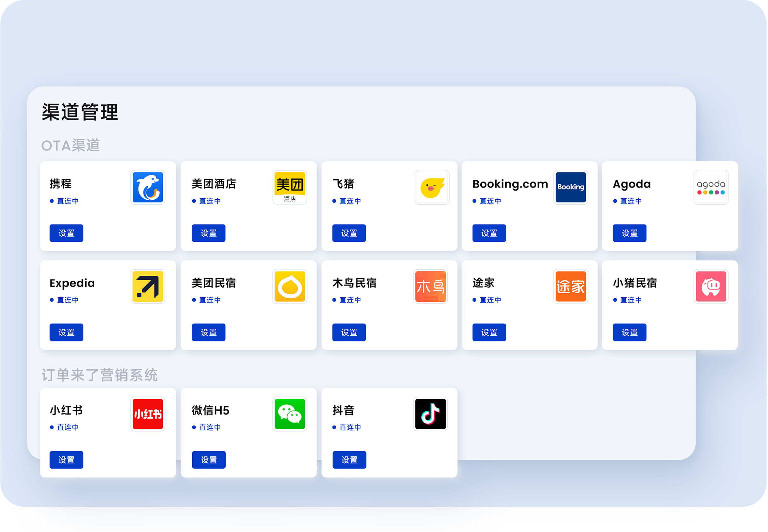Click the 木鸟民宿 channel name

pyautogui.click(x=354, y=283)
